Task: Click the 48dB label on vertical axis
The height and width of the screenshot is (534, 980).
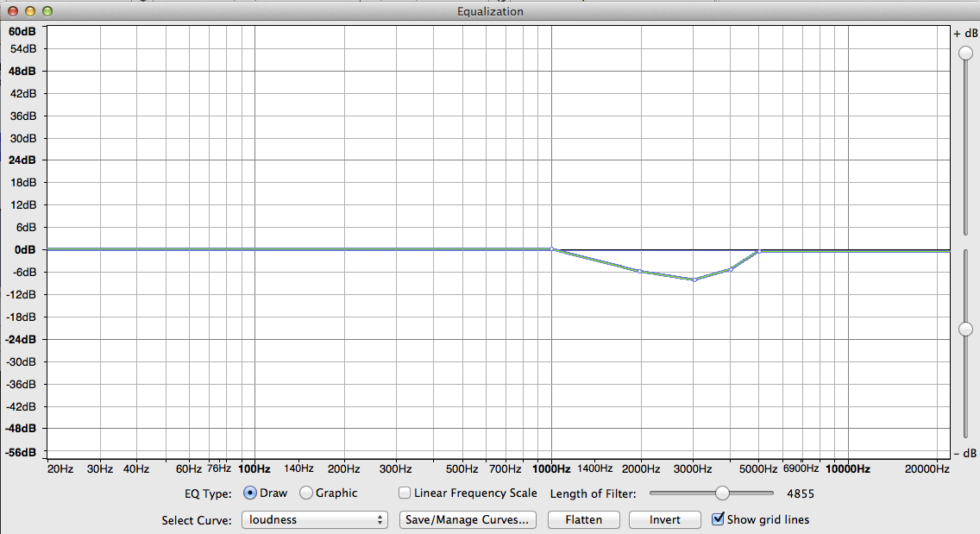Action: (x=22, y=72)
